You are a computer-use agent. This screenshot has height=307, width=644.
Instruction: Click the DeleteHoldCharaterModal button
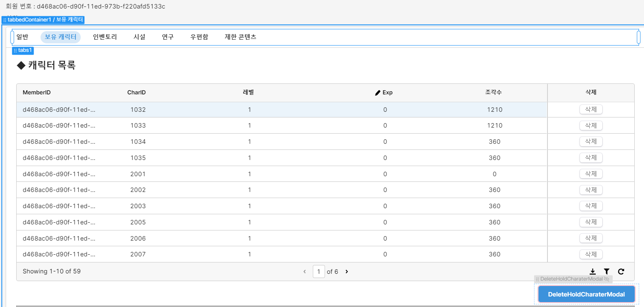click(586, 294)
